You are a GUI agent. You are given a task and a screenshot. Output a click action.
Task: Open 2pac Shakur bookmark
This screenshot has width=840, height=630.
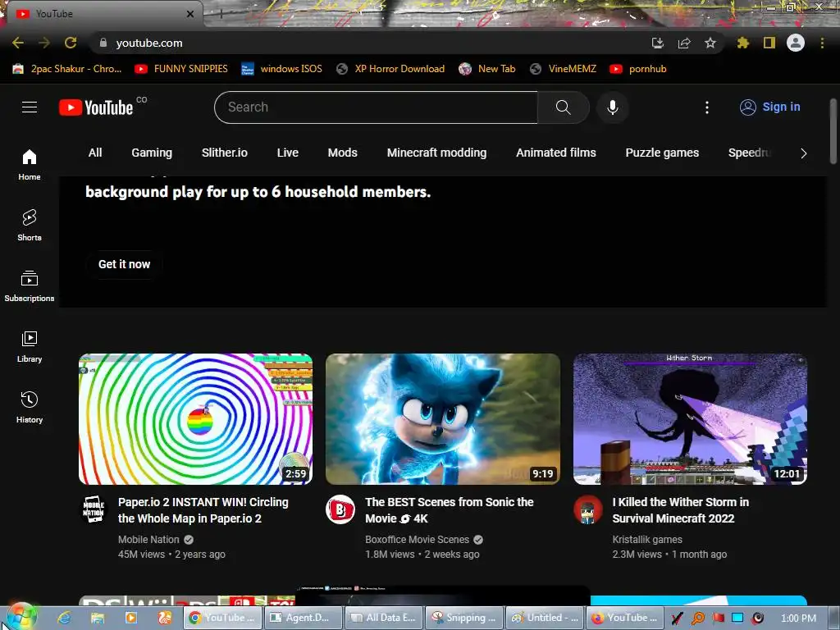click(x=67, y=69)
